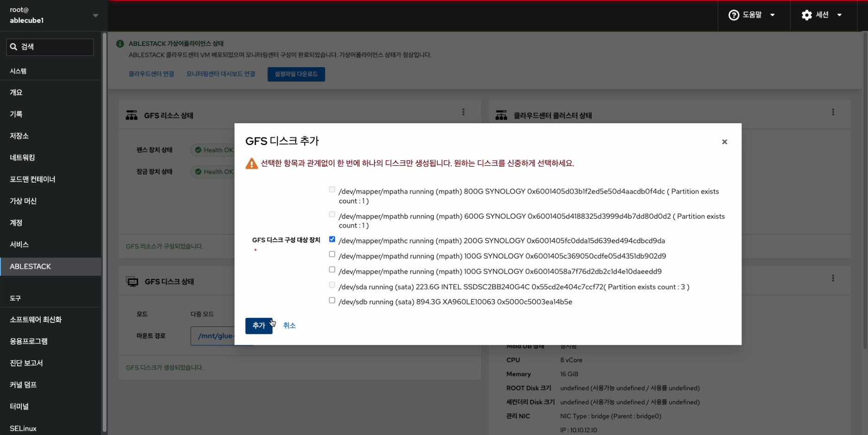The width and height of the screenshot is (868, 435).
Task: Open 진단 보고서 in the sidebar
Action: 51,363
